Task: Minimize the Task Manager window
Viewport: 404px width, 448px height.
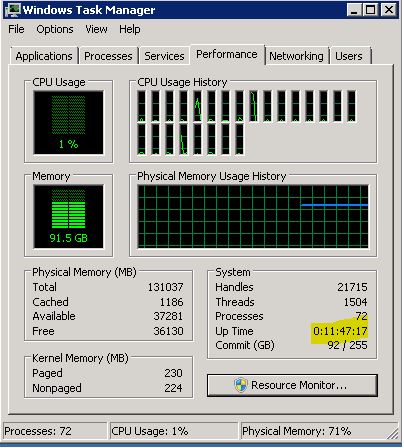Action: pyautogui.click(x=354, y=10)
